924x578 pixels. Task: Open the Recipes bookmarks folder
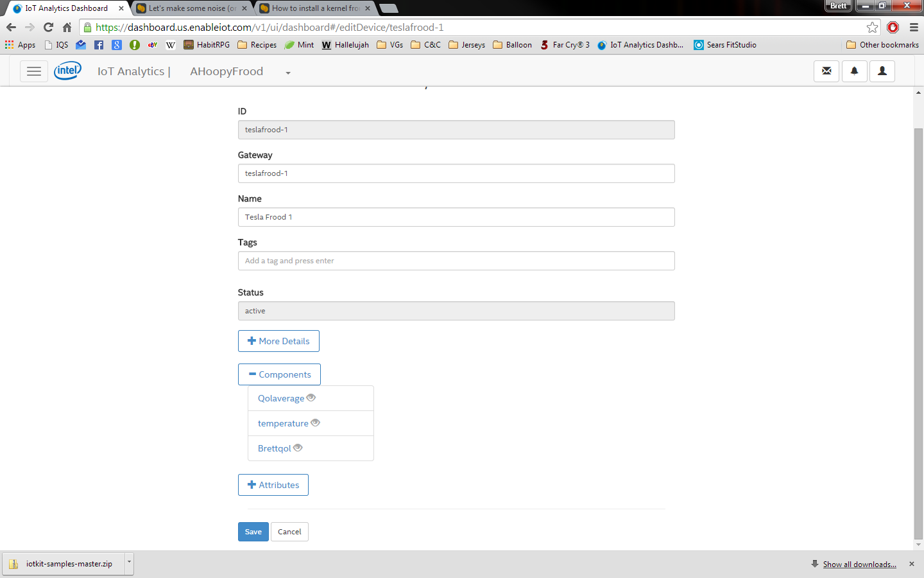point(257,45)
